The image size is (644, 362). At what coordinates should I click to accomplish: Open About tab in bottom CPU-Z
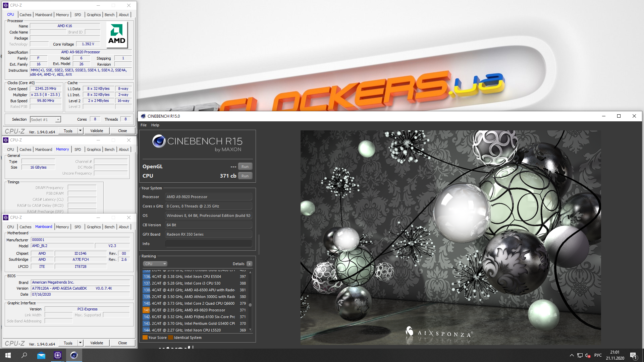tap(124, 227)
